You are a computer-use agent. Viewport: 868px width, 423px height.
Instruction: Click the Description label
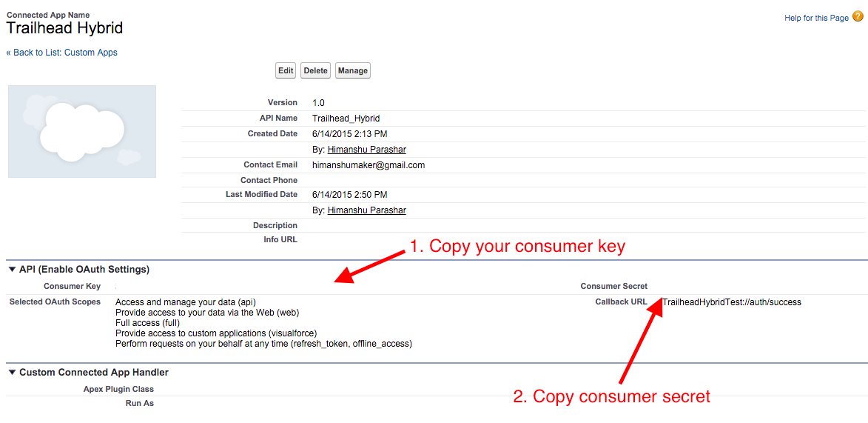(x=275, y=226)
